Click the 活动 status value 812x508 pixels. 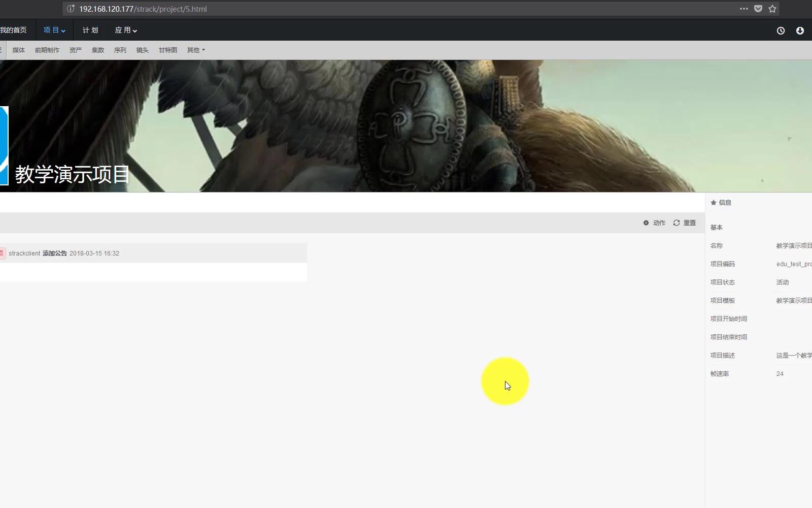click(783, 282)
